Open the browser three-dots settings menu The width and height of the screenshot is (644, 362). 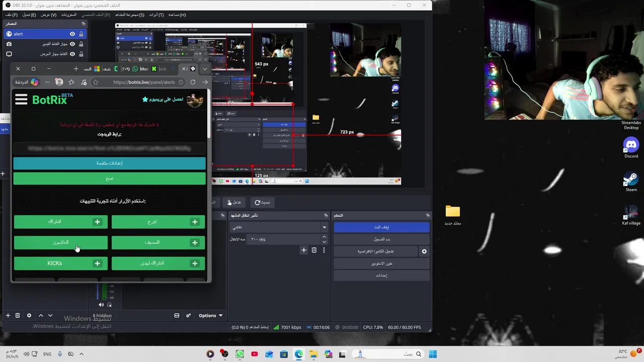point(47,82)
